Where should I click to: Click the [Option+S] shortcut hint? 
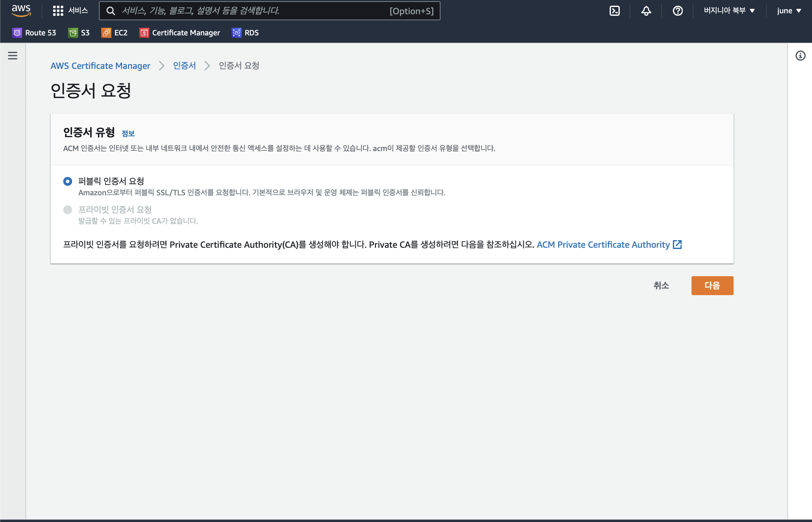(411, 11)
